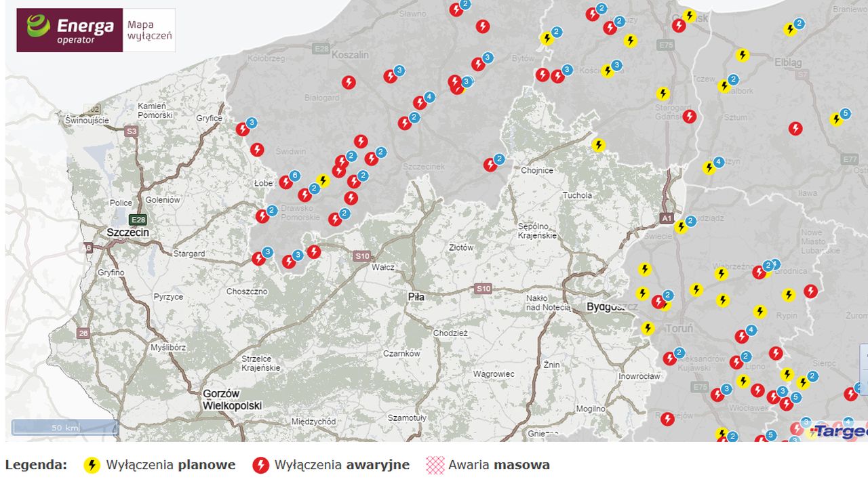
Task: Click red emergency marker south of Koszalin
Action: click(x=348, y=83)
